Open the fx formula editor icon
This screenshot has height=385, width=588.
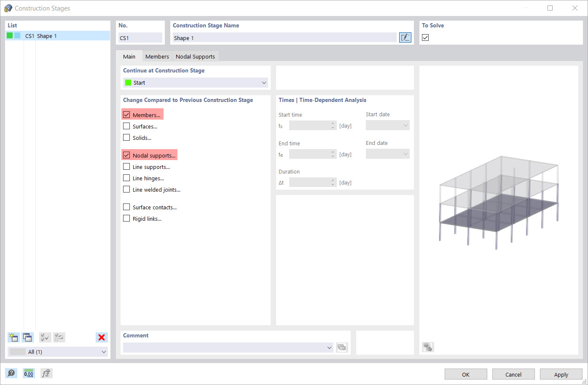point(46,373)
